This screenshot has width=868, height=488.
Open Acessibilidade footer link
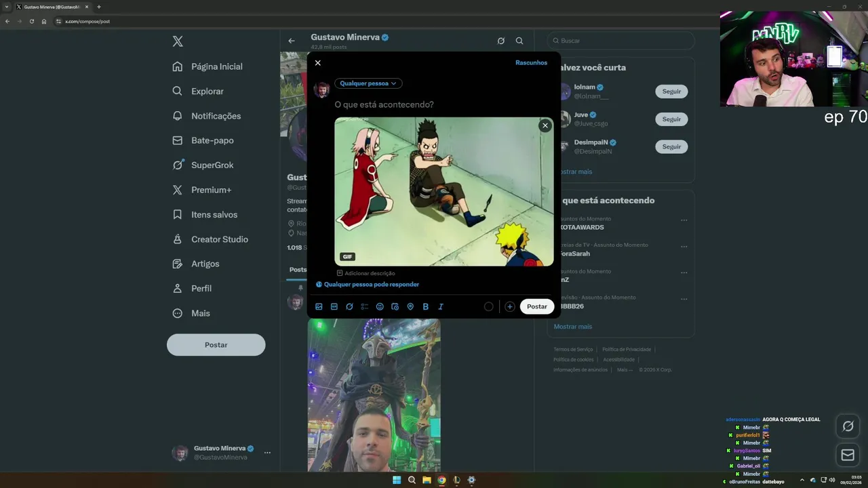pyautogui.click(x=618, y=360)
